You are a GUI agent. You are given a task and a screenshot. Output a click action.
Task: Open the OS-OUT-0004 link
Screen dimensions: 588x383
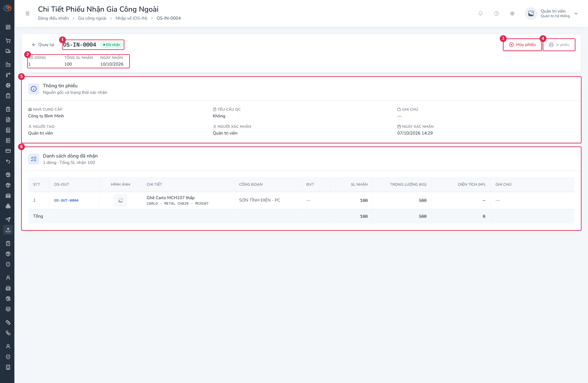pos(66,200)
